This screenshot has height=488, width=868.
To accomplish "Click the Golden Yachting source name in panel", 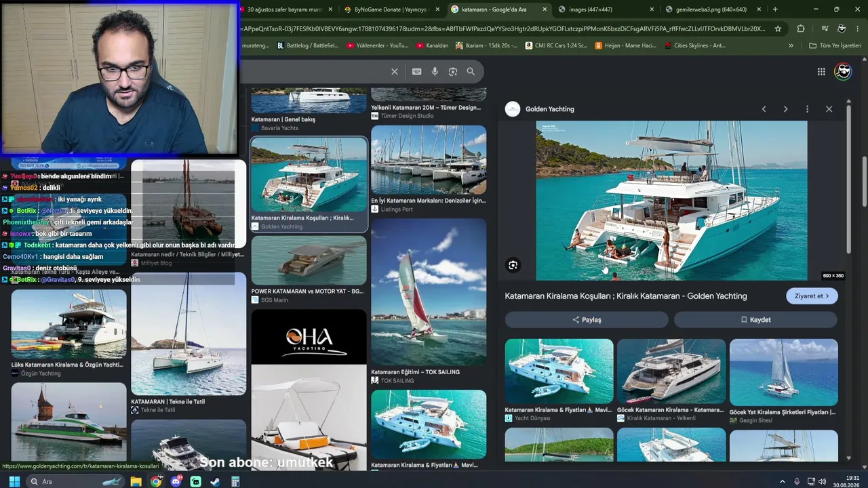I will point(549,109).
